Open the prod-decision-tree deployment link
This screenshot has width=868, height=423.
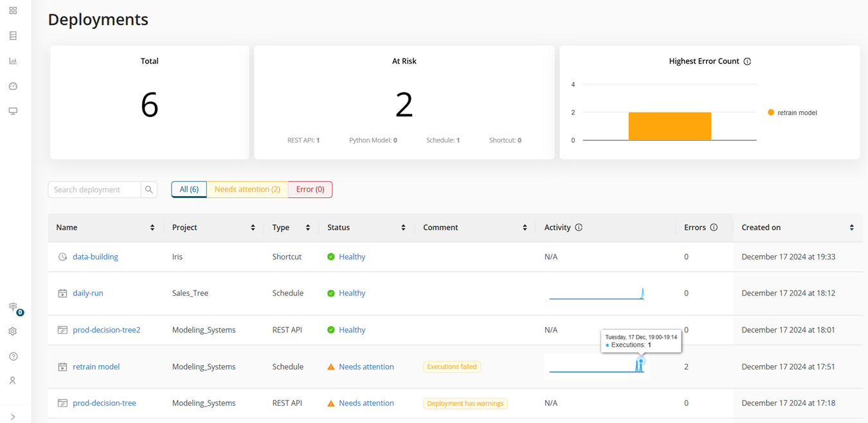coord(104,403)
